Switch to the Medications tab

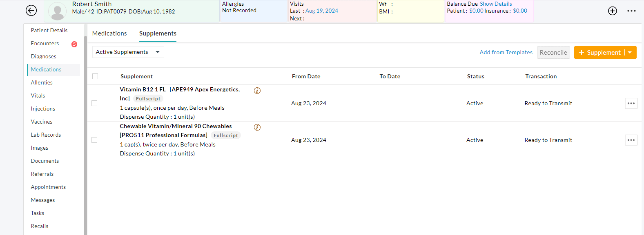coord(109,33)
